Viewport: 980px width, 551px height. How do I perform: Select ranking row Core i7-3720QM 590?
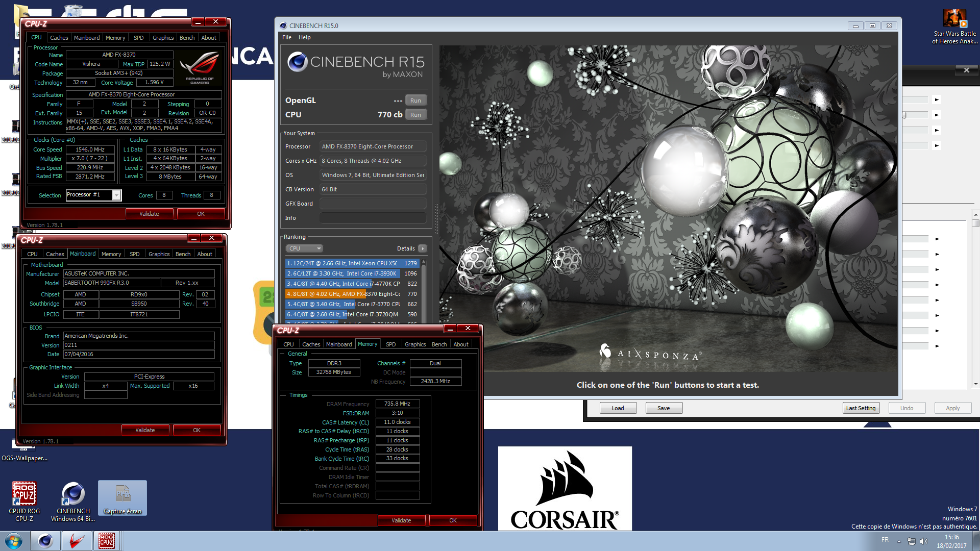pyautogui.click(x=352, y=314)
